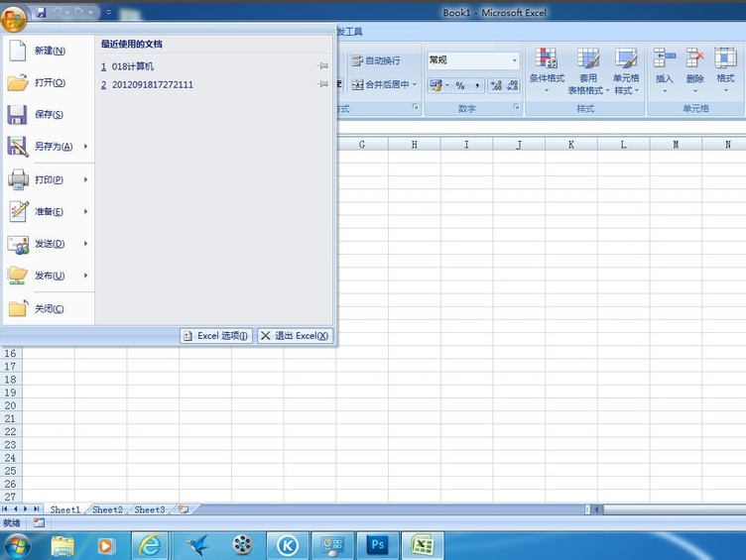
Task: Select row 20 header
Action: pyautogui.click(x=11, y=405)
